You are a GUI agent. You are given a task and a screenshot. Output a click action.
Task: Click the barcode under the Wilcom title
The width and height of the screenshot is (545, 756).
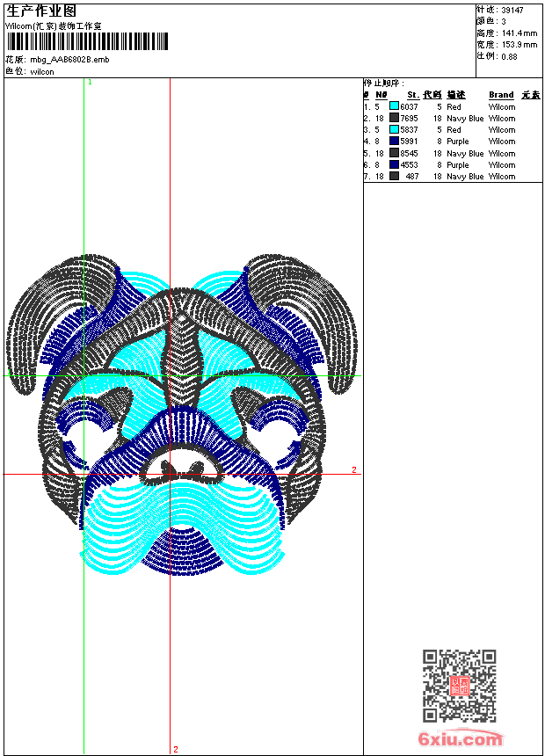[86, 42]
